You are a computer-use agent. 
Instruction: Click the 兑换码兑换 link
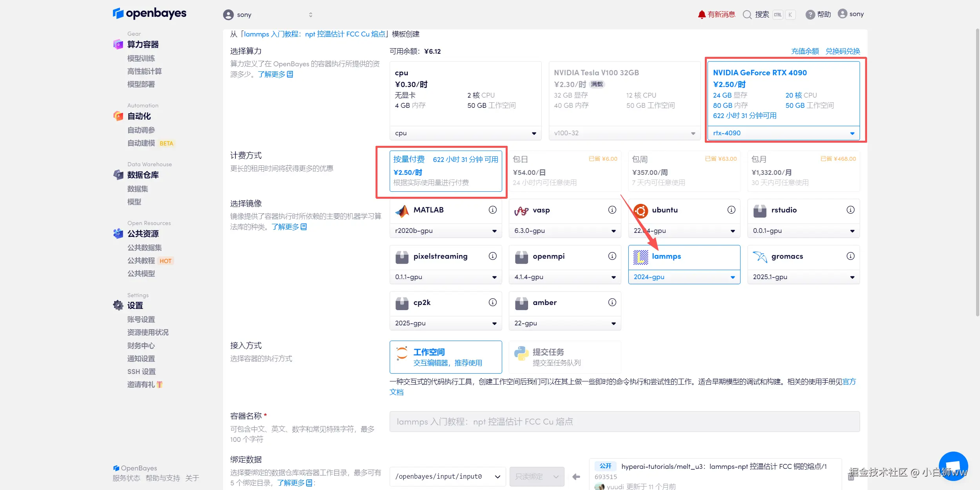[842, 51]
